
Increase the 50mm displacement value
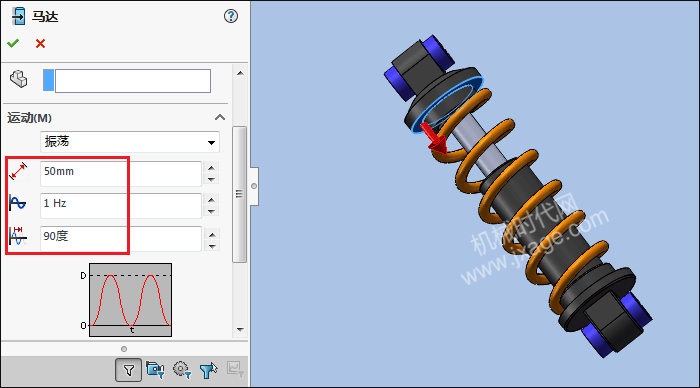click(212, 168)
